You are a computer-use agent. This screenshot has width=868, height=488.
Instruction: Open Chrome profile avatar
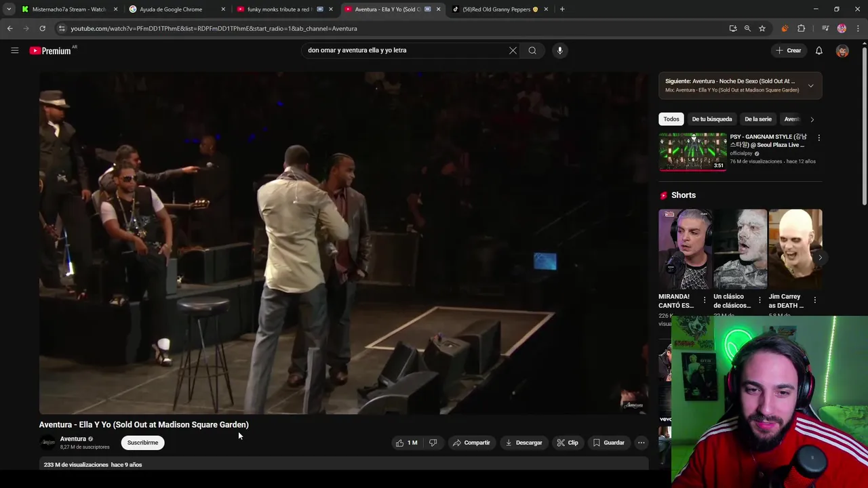(842, 28)
